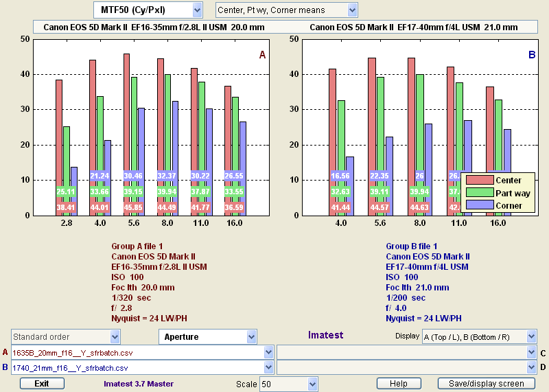Image resolution: width=549 pixels, height=392 pixels.
Task: Click the Group A file 1 text
Action: tap(137, 246)
